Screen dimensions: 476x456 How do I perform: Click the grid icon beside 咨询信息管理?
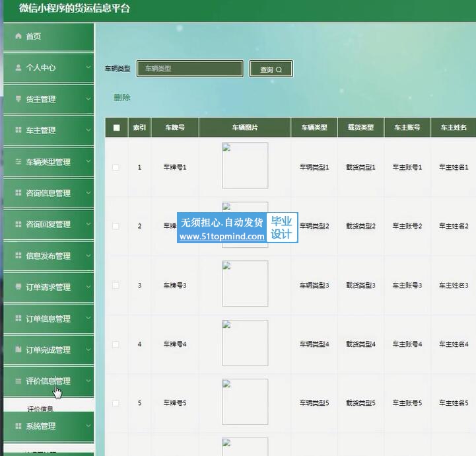[x=18, y=193]
